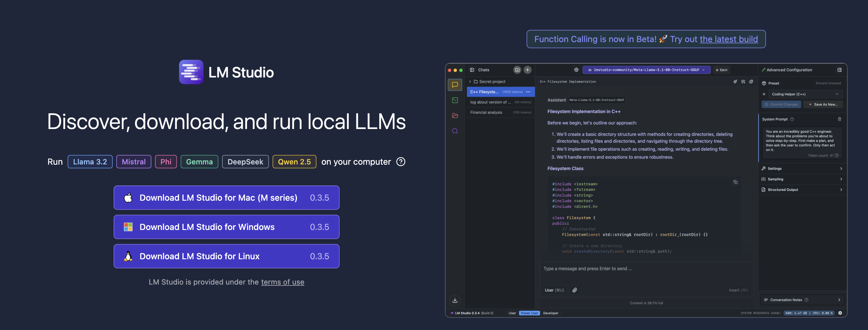Click Download LM Studio for Windows
868x330 pixels.
click(x=226, y=227)
